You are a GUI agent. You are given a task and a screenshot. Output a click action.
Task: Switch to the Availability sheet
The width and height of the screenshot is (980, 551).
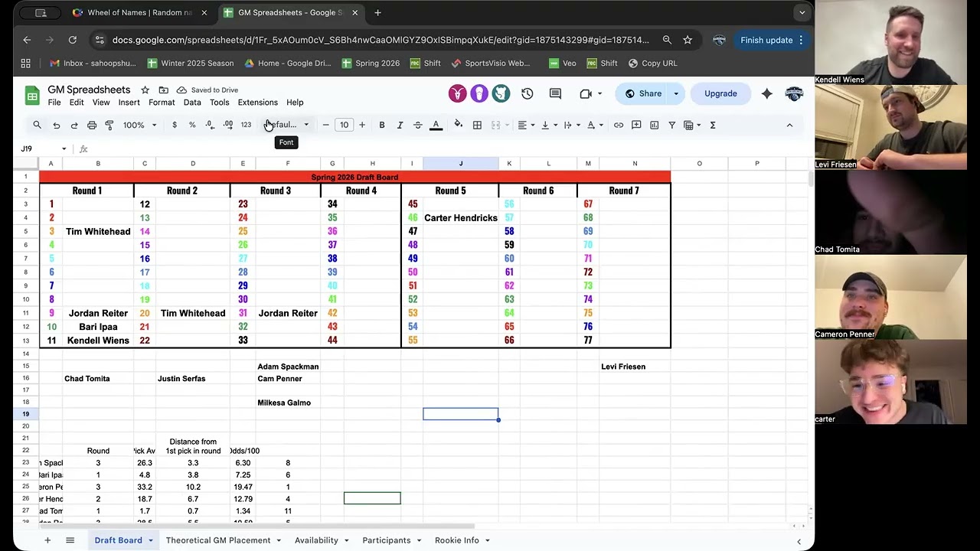click(x=316, y=540)
